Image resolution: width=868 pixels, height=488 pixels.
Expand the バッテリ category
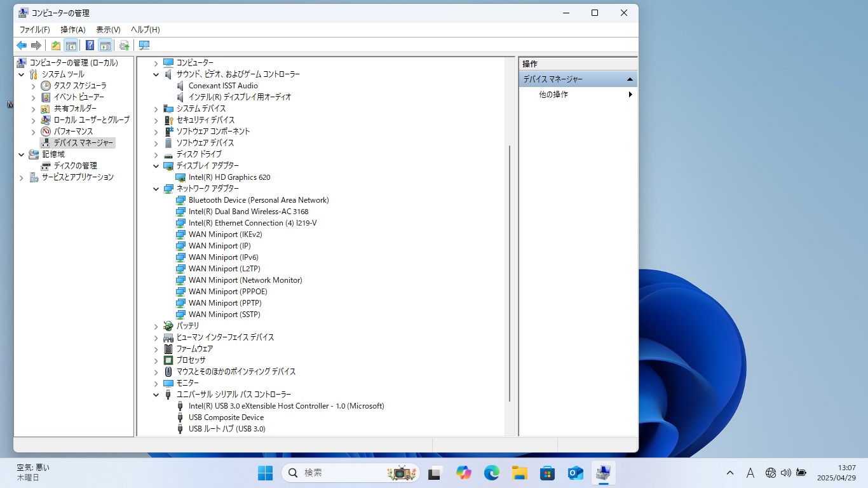(156, 326)
